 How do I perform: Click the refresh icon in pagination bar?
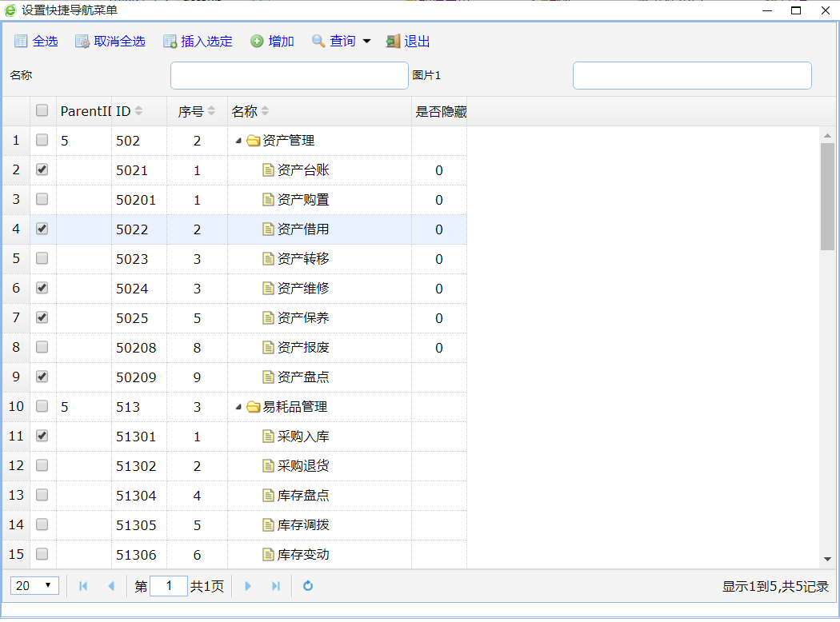(x=308, y=586)
